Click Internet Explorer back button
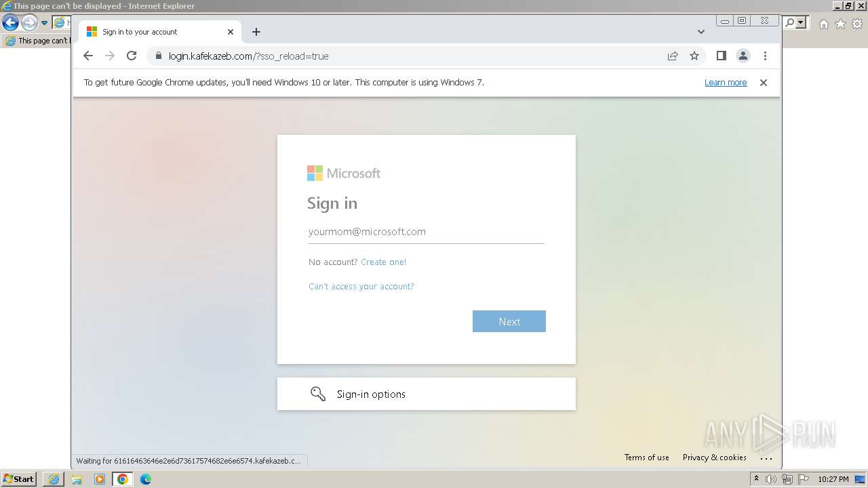Viewport: 868px width, 488px height. (x=10, y=23)
